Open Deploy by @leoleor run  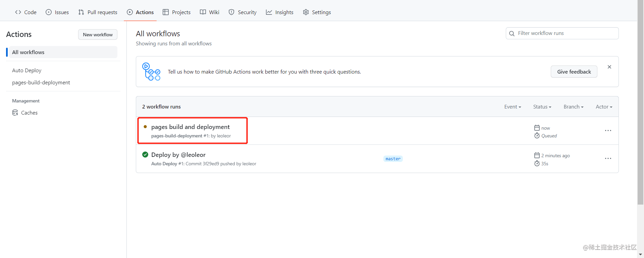178,155
